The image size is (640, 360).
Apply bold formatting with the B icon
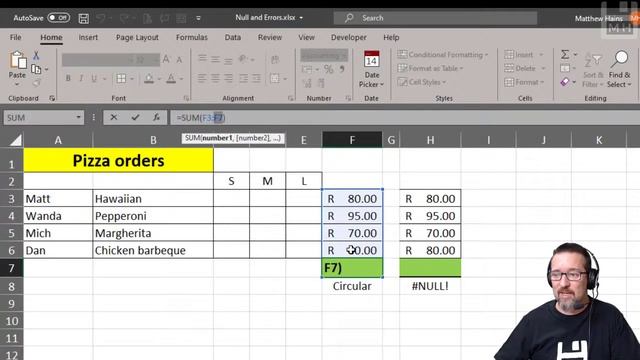68,78
